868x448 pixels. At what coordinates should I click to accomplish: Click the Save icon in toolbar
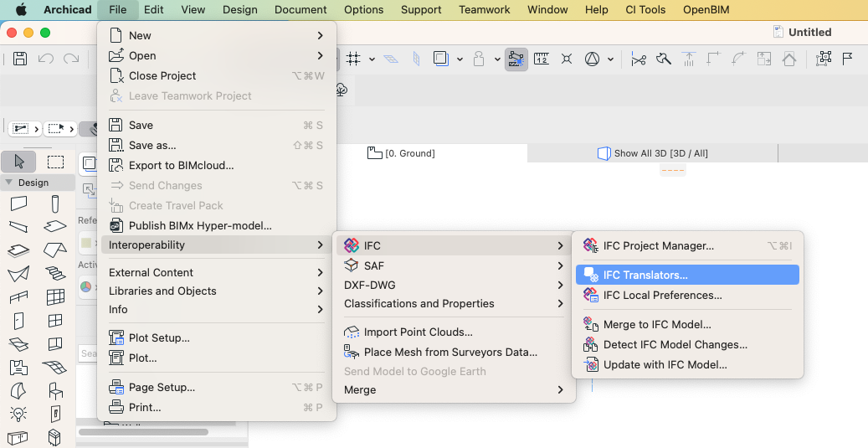(x=20, y=59)
